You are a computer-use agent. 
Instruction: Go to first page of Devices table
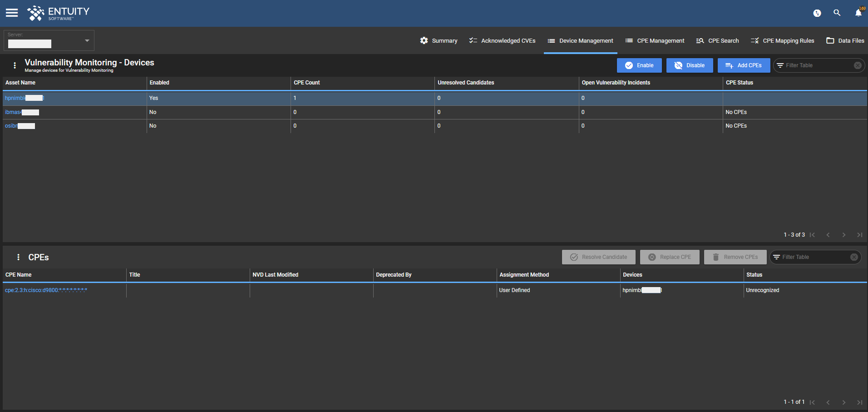tap(812, 235)
